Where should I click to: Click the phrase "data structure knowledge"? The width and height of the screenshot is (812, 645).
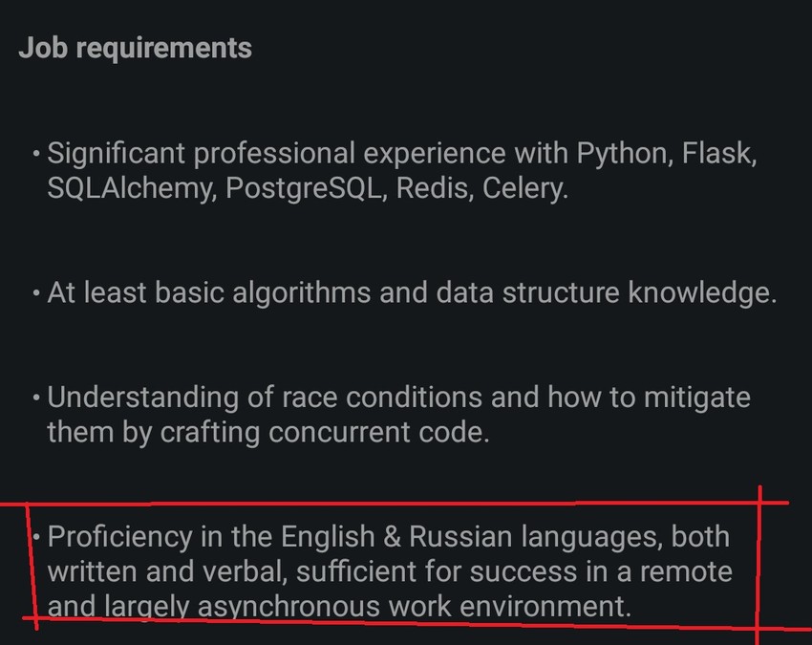click(605, 292)
